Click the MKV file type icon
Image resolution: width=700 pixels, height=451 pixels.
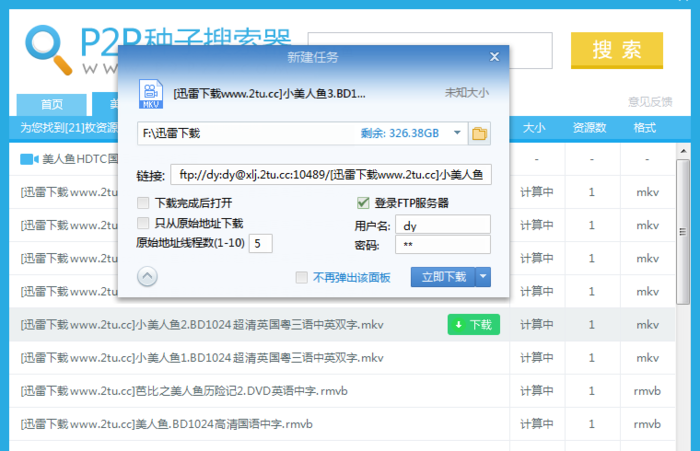(151, 94)
